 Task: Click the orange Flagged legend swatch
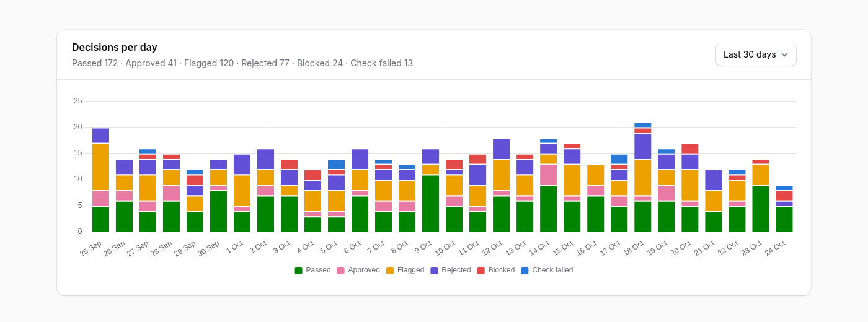[x=390, y=270]
